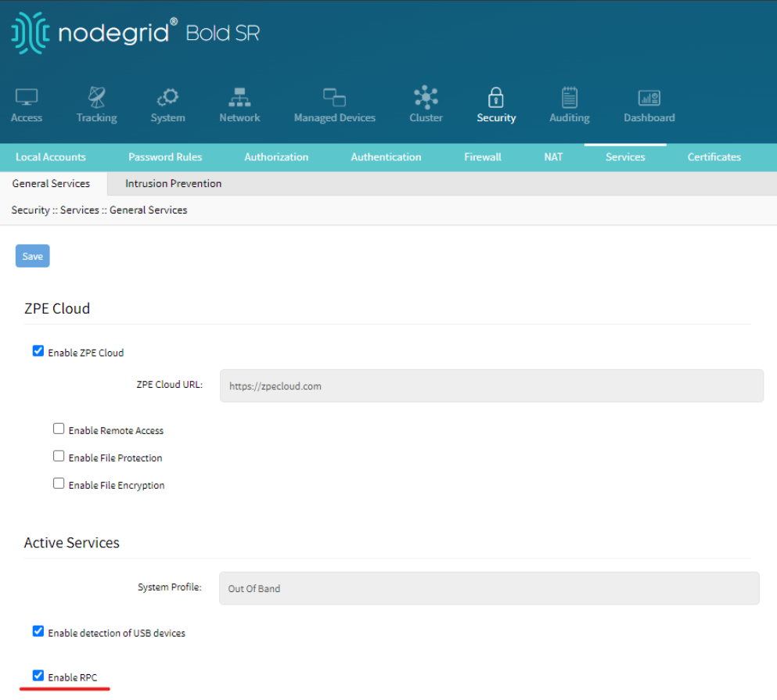
Task: Click the Active Services section heading
Action: point(72,543)
